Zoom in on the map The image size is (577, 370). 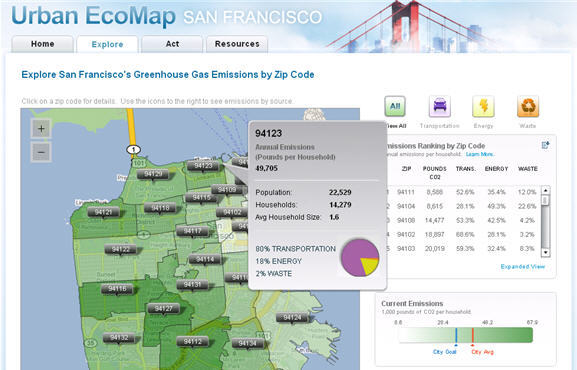[41, 128]
